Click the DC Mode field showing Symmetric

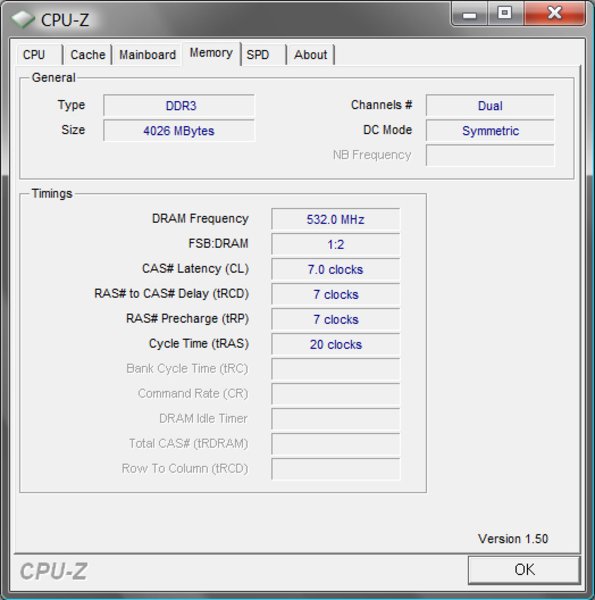coord(490,130)
